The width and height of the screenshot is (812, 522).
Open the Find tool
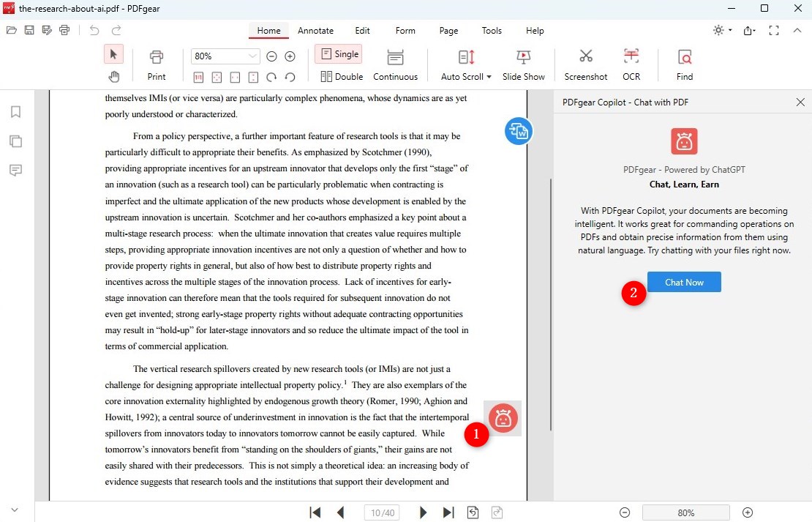coord(685,65)
